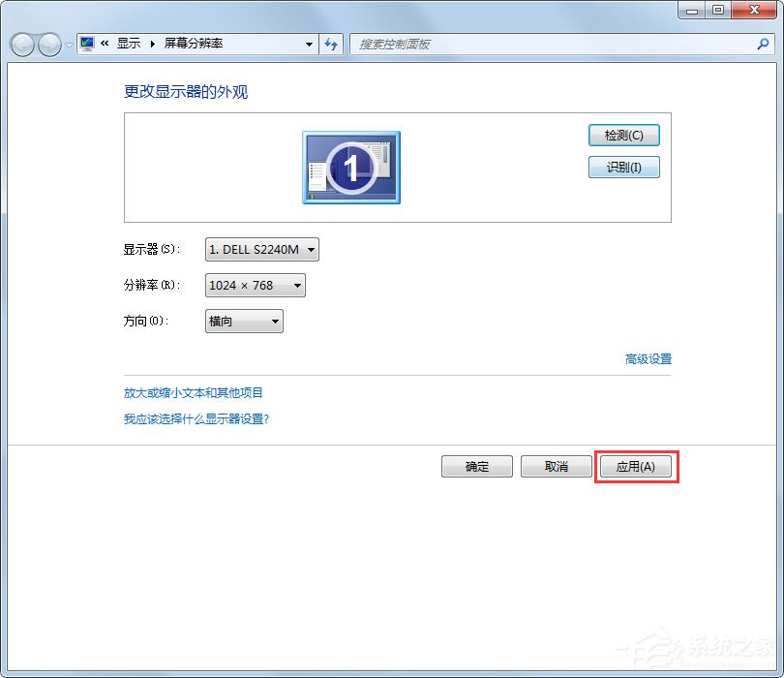784x678 pixels.
Task: Select the monitor preview labeled 1
Action: (350, 167)
